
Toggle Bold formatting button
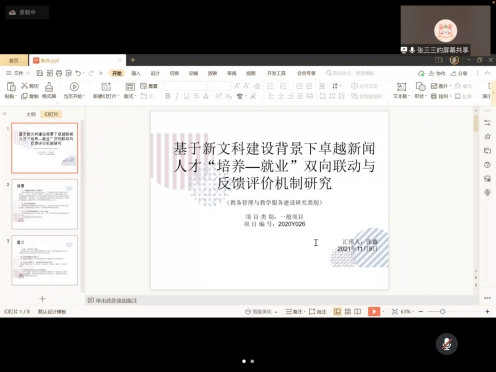click(168, 96)
